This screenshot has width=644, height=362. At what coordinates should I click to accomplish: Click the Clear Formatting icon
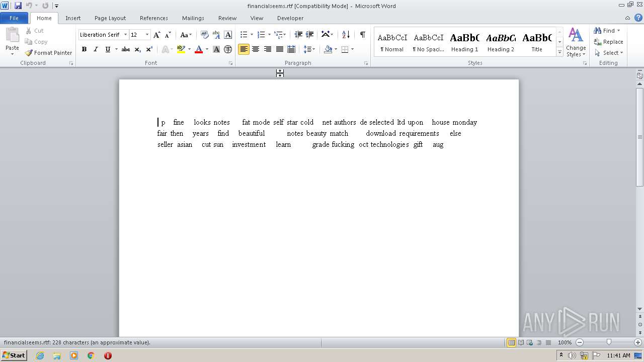(x=204, y=35)
